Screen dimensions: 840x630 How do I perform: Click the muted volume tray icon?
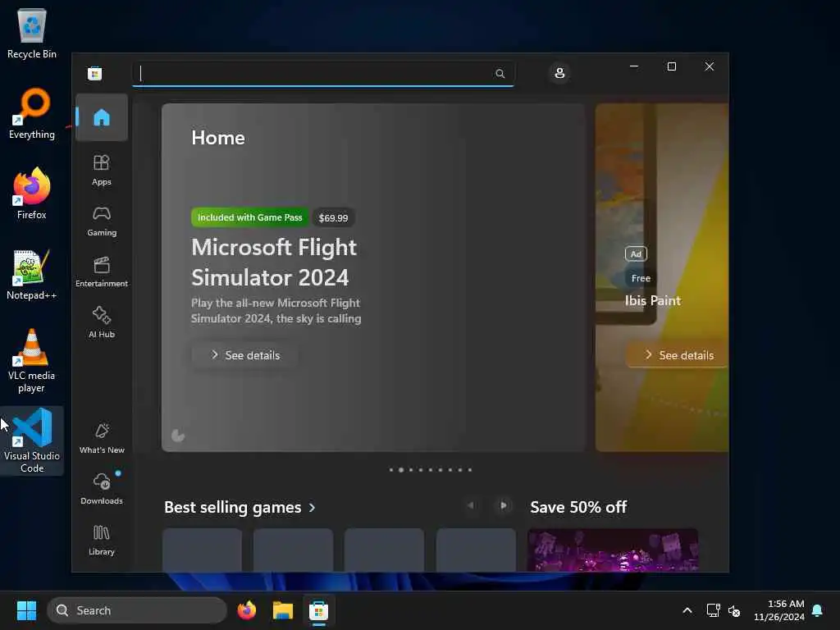tap(734, 610)
